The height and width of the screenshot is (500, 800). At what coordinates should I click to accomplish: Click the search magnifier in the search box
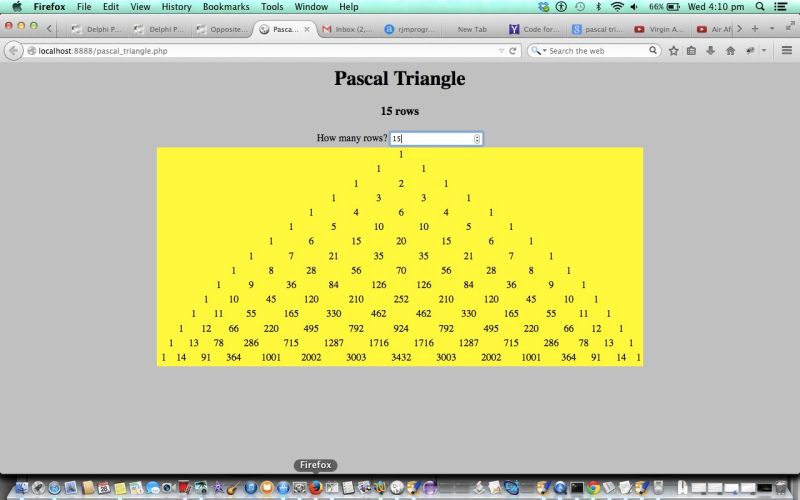click(653, 51)
